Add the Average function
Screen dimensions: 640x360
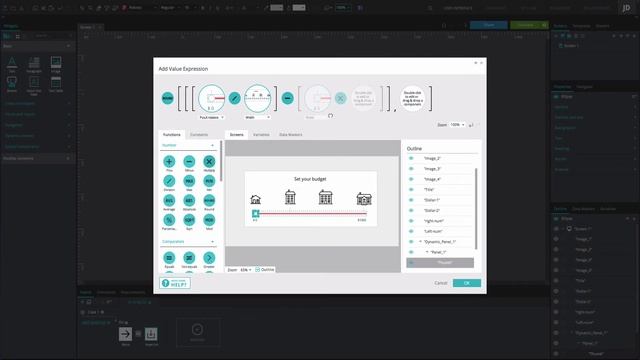tap(169, 200)
